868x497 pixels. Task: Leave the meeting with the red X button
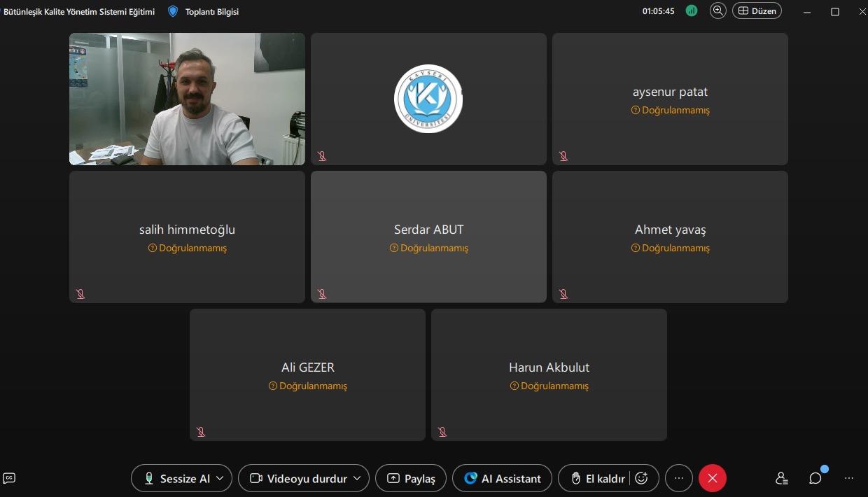(712, 479)
